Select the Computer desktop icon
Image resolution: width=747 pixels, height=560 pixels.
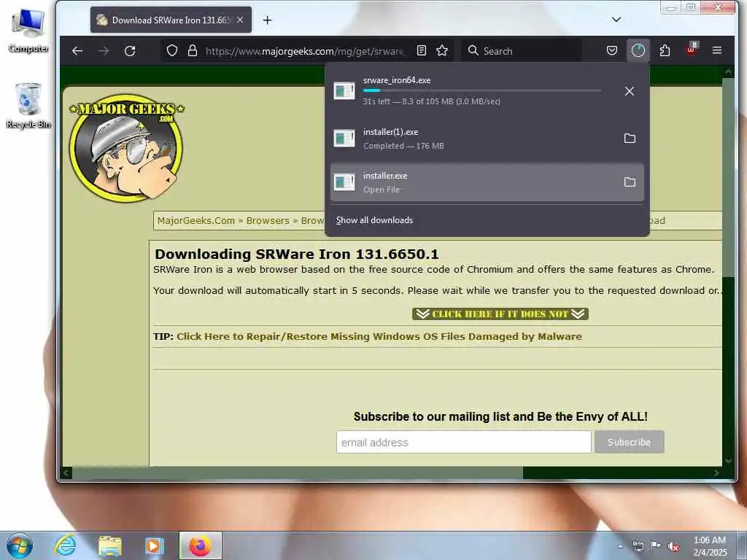[x=28, y=31]
